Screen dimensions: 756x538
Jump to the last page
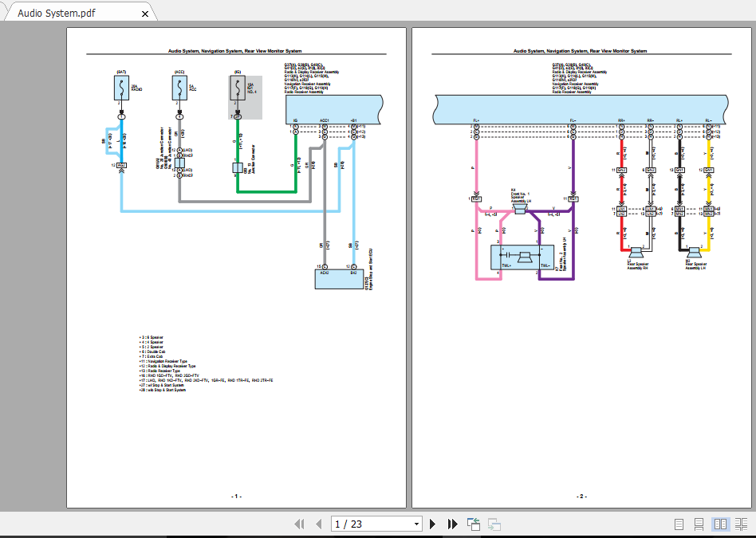click(452, 524)
